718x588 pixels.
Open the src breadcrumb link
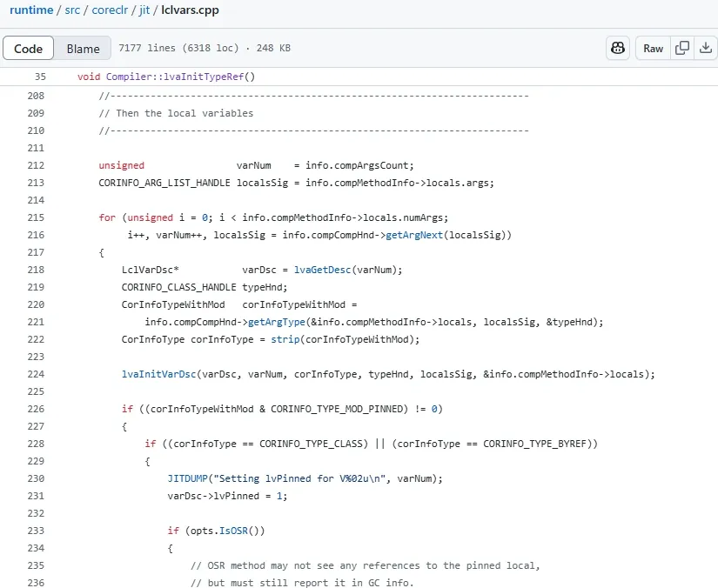72,10
